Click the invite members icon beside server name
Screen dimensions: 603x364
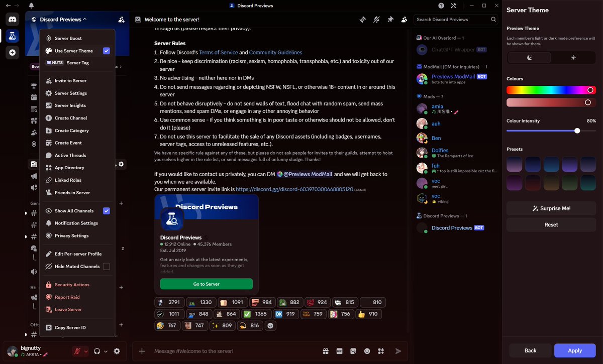click(x=121, y=20)
